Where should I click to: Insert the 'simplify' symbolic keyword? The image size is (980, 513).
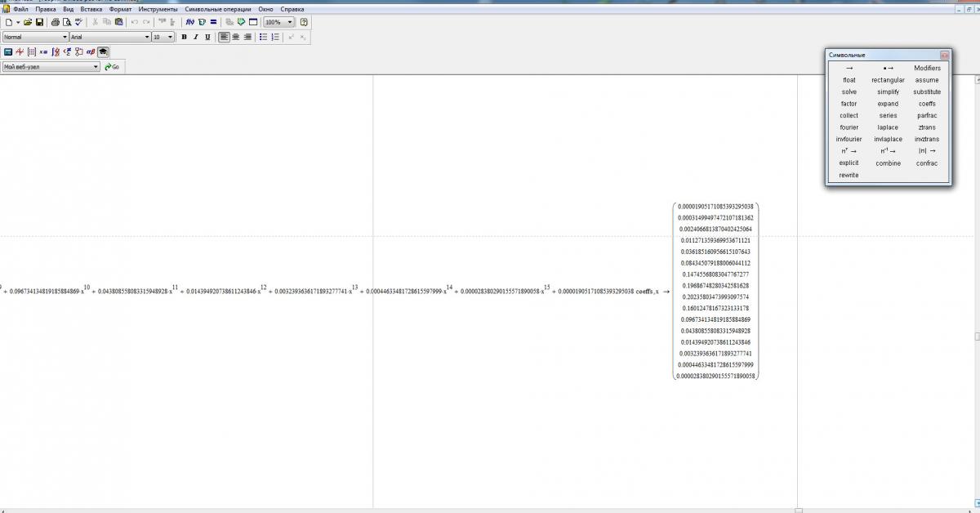pos(888,91)
